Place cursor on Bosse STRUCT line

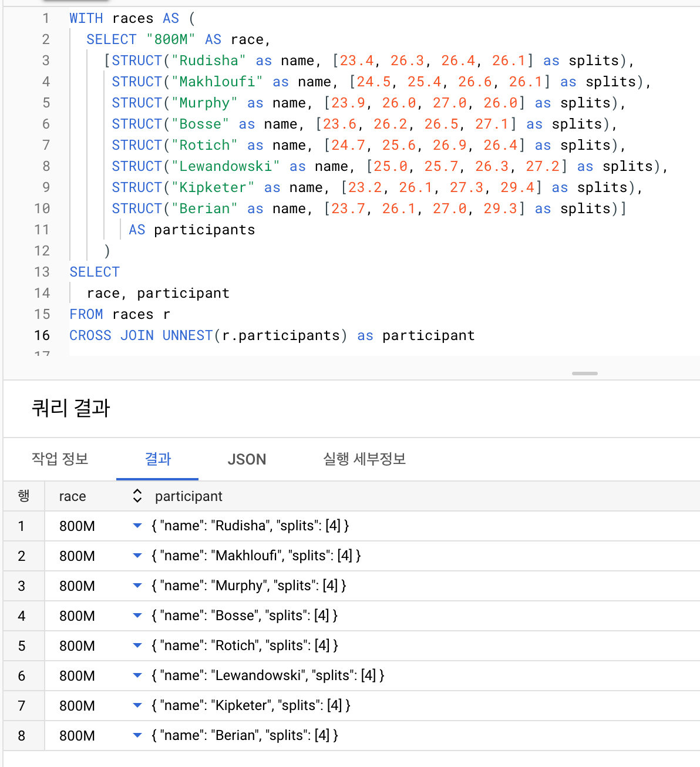point(365,125)
